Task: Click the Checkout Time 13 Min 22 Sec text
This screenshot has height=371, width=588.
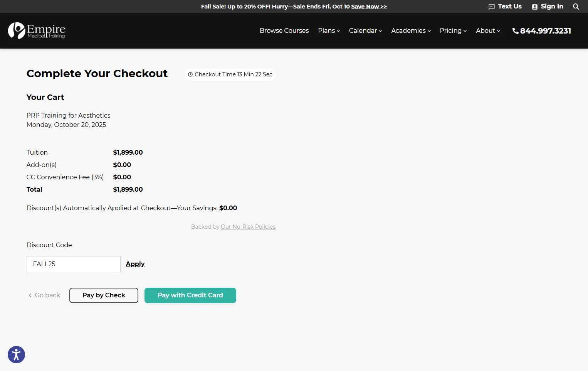Action: pos(234,74)
